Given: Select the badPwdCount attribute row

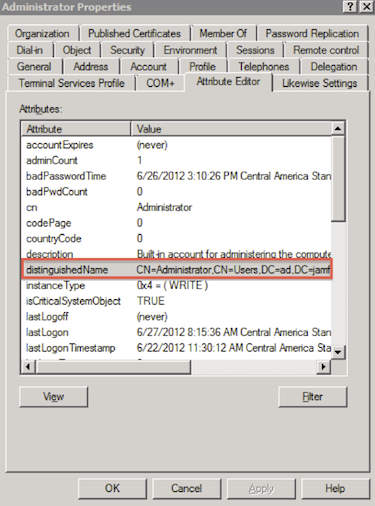Looking at the screenshot, I should click(x=177, y=192).
